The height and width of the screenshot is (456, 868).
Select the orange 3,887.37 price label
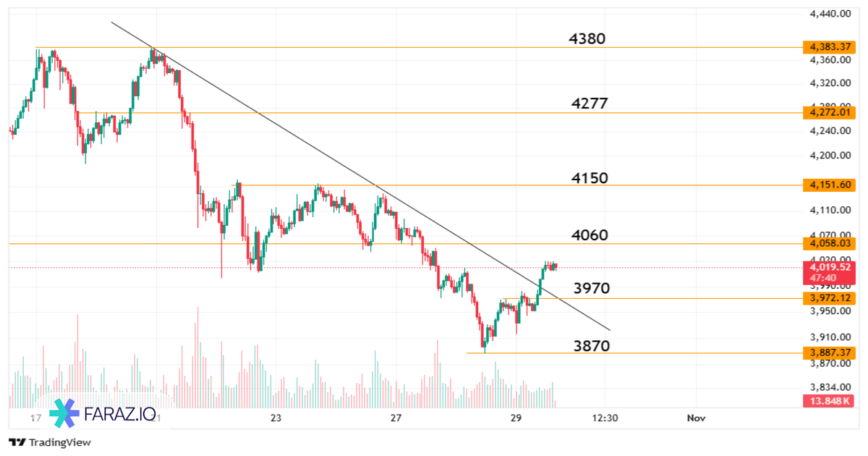(830, 352)
